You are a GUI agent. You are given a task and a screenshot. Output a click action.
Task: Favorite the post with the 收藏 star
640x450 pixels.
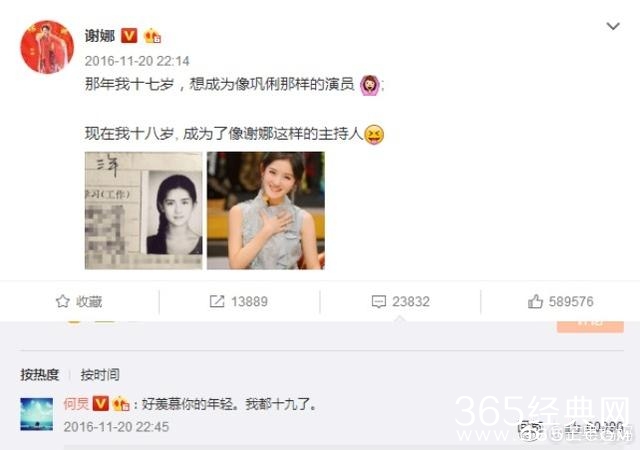point(79,301)
